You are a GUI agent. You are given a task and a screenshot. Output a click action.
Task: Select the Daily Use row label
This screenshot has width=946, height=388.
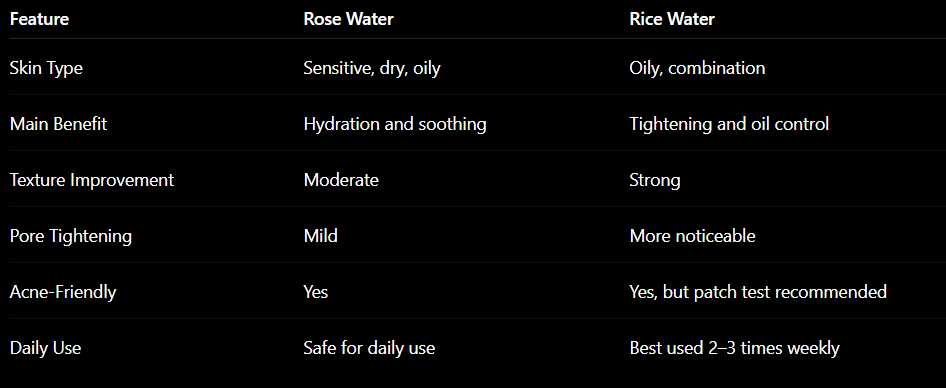pyautogui.click(x=45, y=349)
